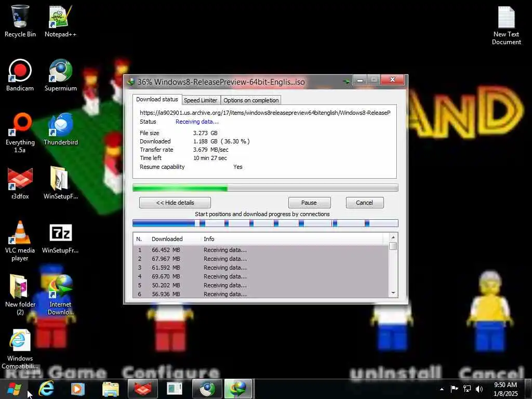Screen dimensions: 532x399
Task: Click the N. column header
Action: click(x=139, y=239)
